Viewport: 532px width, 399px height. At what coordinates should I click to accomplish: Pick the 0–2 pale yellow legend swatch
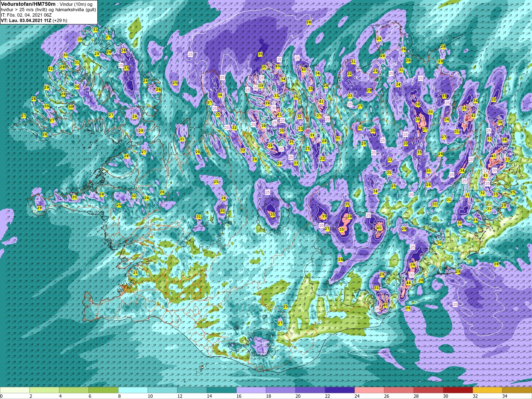coord(15,390)
